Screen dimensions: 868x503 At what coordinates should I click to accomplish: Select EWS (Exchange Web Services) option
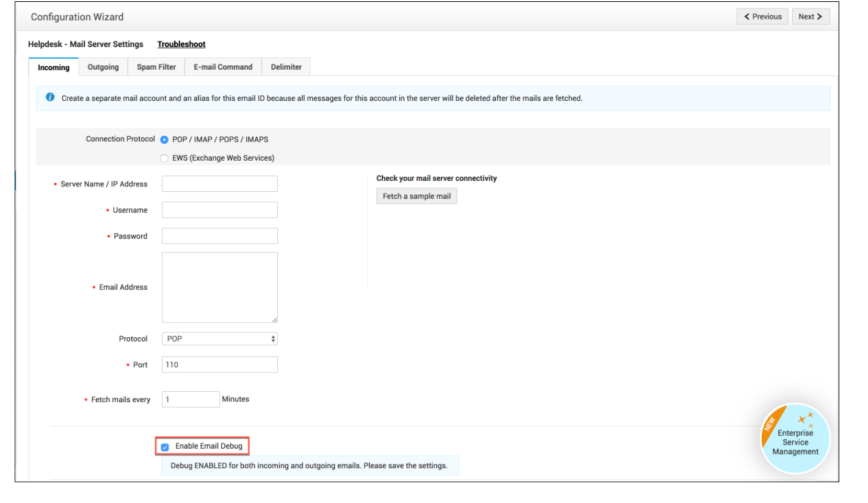[x=164, y=158]
